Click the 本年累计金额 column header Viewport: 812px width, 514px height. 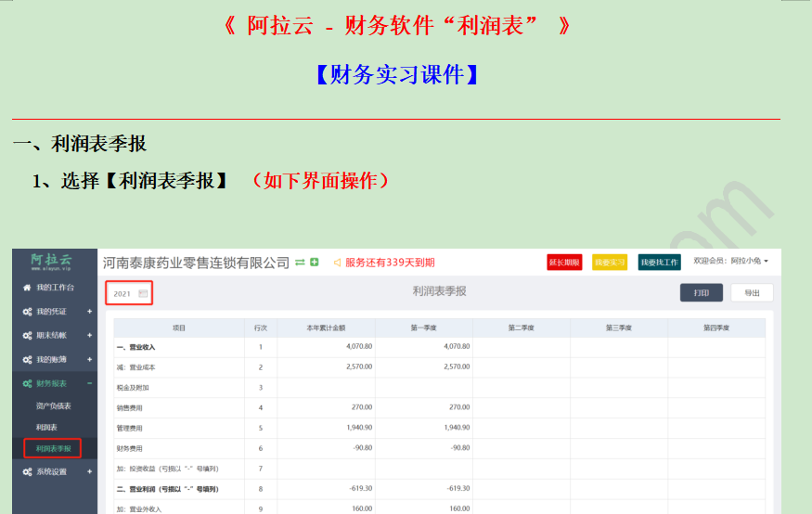[x=326, y=328]
